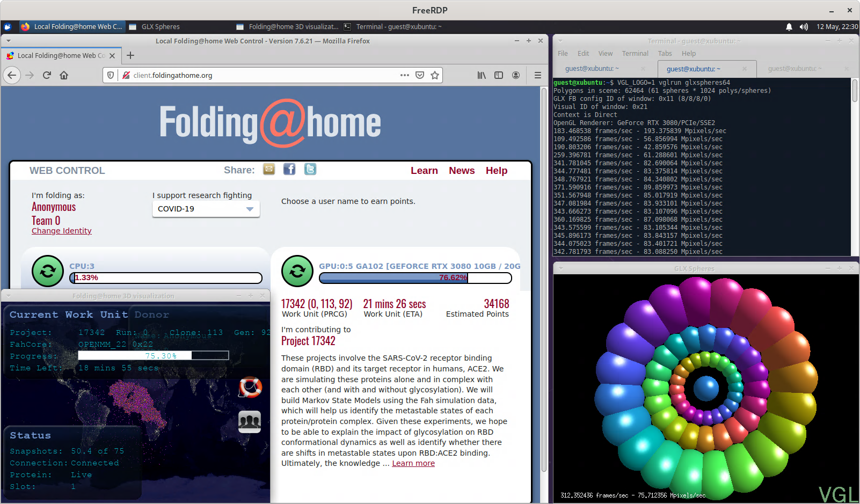Screen dimensions: 860x504
Task: Follow the Learn more link
Action: (413, 463)
